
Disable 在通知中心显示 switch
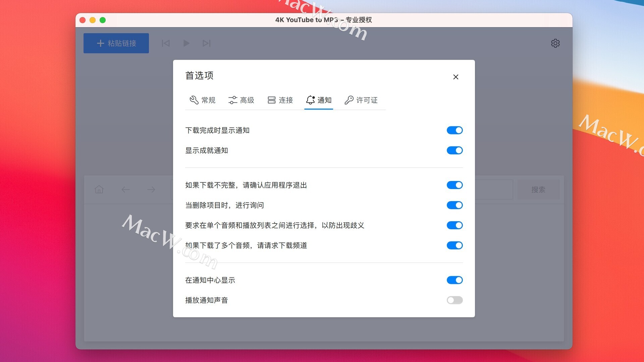point(454,280)
